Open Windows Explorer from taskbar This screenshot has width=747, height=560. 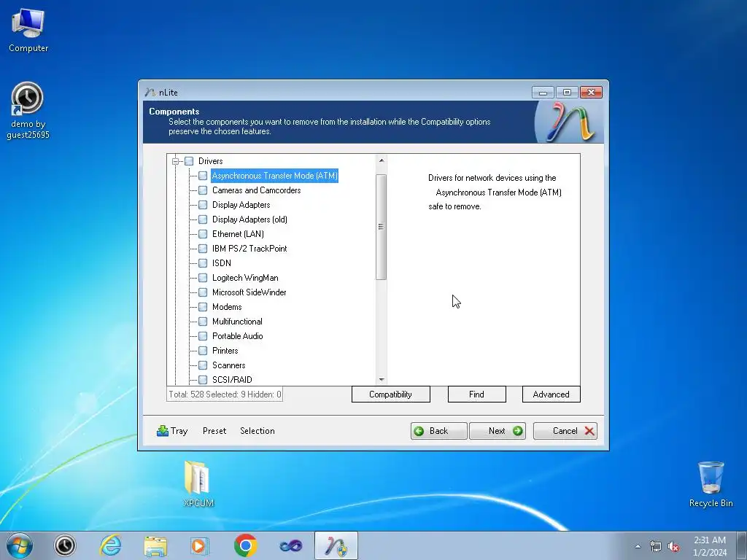click(x=155, y=545)
